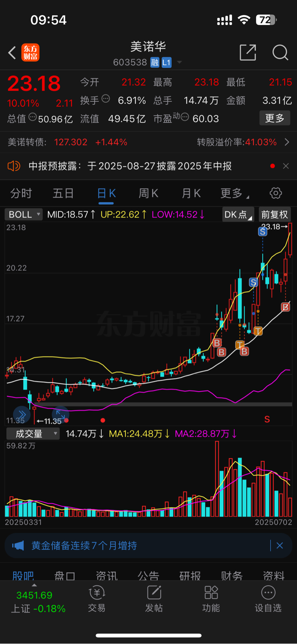The height and width of the screenshot is (644, 297).
Task: Tap the 23.18 current price
Action: pyautogui.click(x=34, y=84)
